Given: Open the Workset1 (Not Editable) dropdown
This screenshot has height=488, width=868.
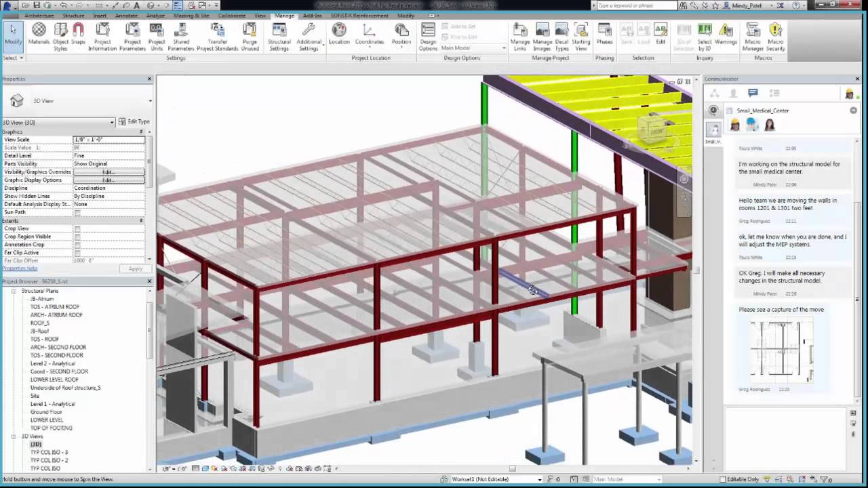Looking at the screenshot, I should (x=497, y=479).
